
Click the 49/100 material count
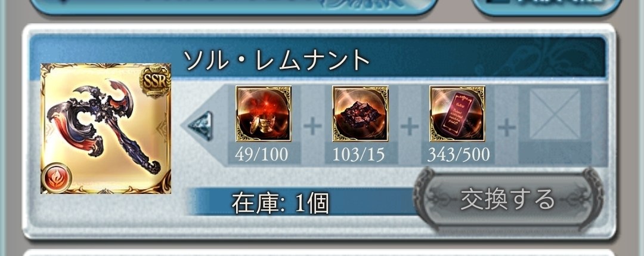point(262,155)
